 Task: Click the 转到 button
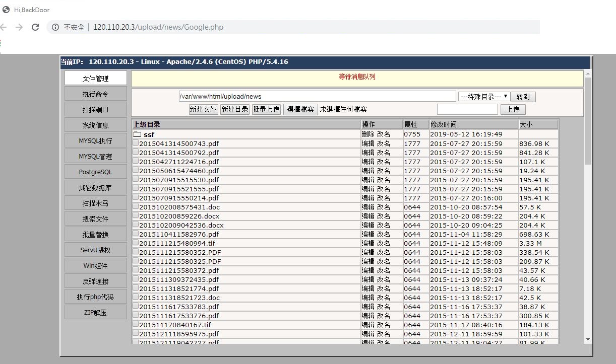(523, 97)
